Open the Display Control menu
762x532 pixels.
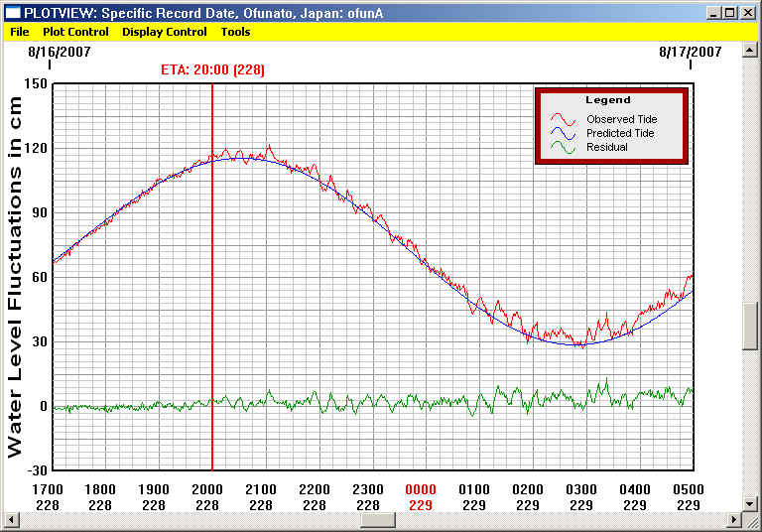click(x=165, y=32)
